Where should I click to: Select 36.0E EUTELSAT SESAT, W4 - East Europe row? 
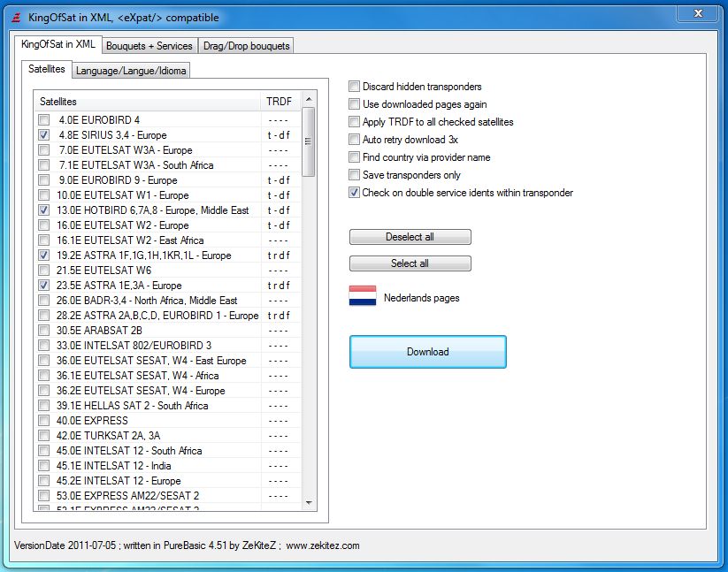[167, 361]
